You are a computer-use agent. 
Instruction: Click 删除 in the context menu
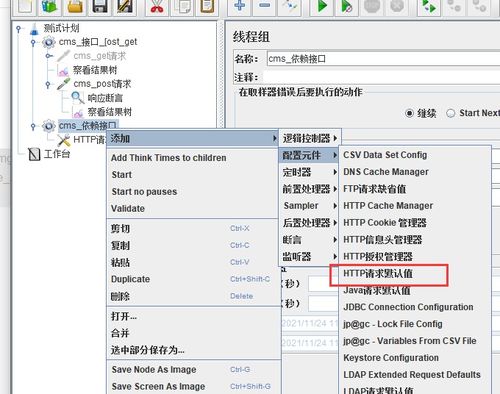(x=192, y=296)
